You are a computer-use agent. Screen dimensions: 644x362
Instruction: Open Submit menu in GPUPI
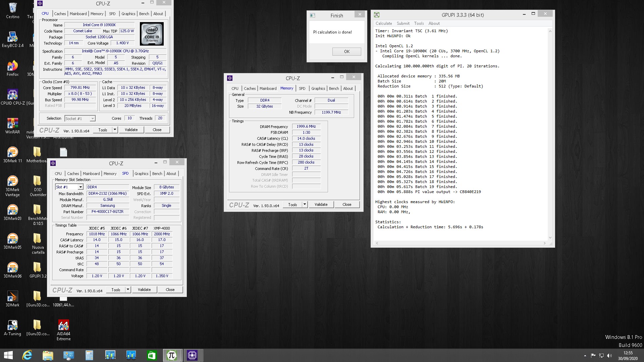click(403, 23)
